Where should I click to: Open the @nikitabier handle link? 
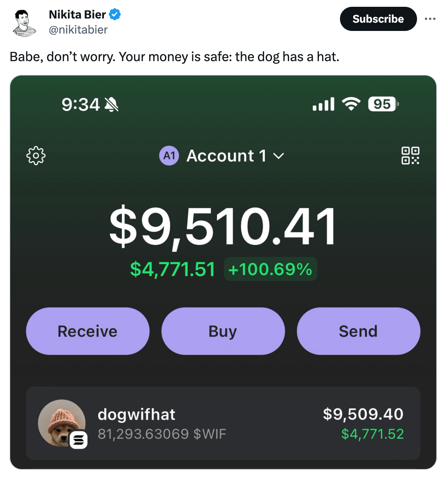(78, 29)
